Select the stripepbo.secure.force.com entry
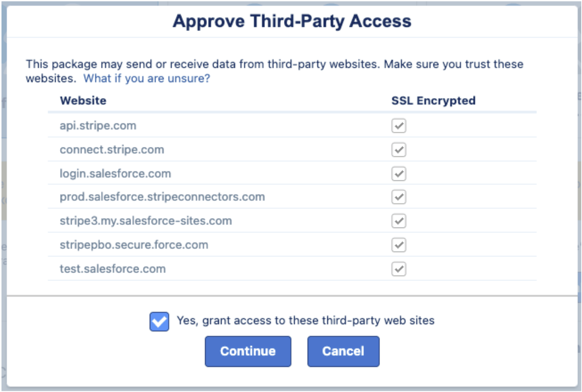The height and width of the screenshot is (392, 582). tap(134, 245)
